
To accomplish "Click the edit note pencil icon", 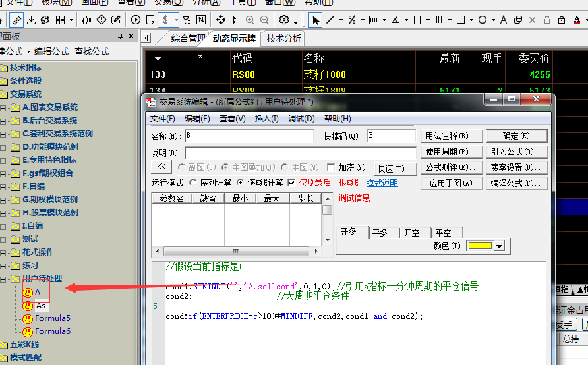I will (116, 20).
